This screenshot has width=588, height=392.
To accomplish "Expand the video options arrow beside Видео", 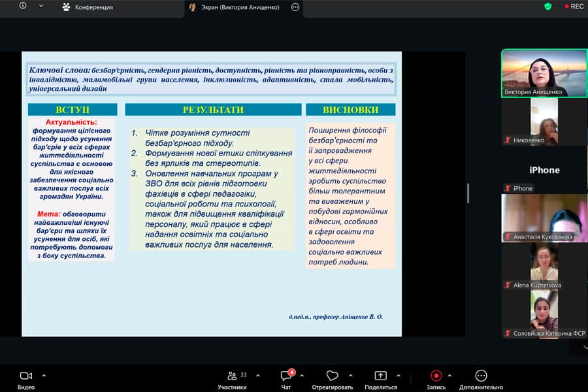I will [x=44, y=375].
